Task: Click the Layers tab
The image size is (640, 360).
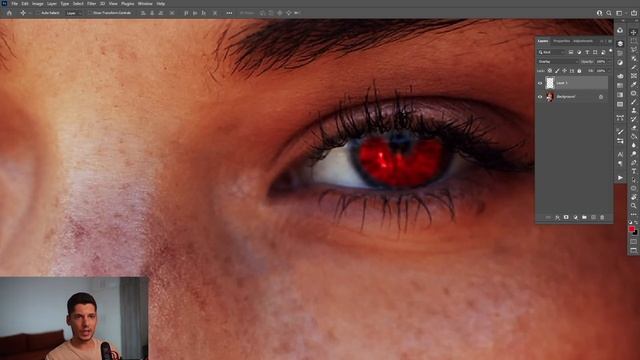Action: coord(543,41)
